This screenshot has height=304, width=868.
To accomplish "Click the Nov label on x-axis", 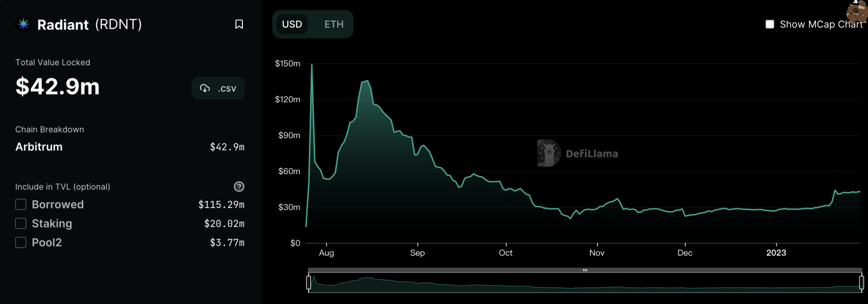I will pyautogui.click(x=597, y=253).
